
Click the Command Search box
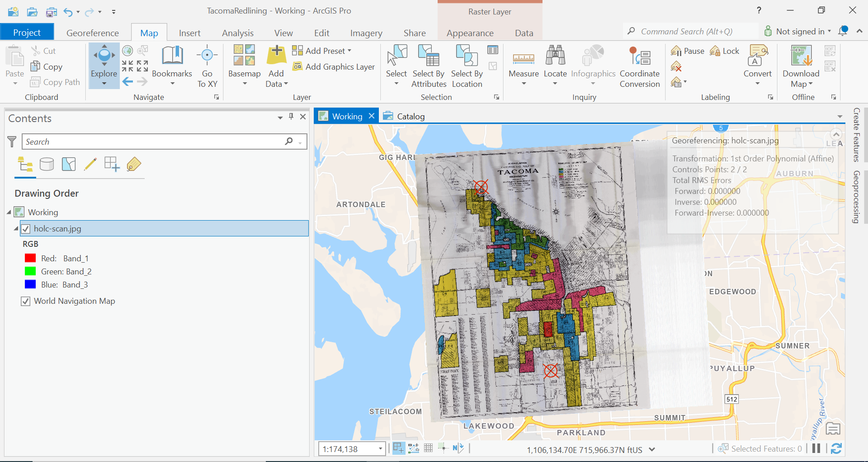pos(690,31)
